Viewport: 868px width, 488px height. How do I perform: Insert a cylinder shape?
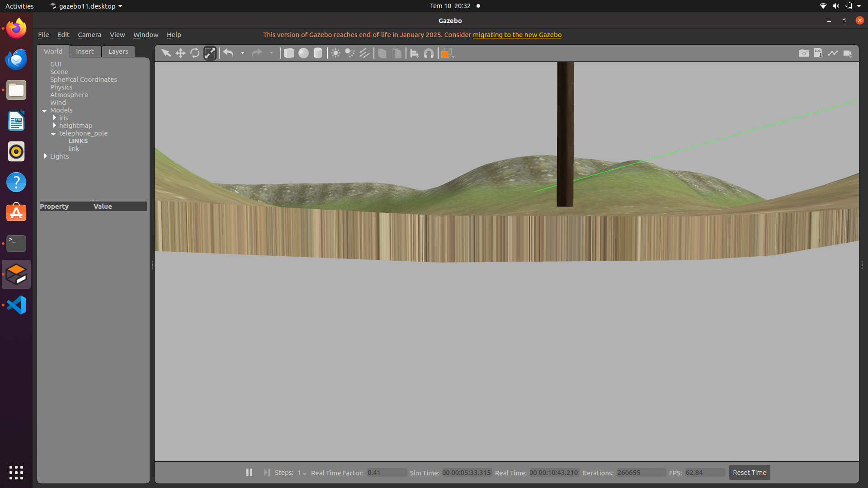coord(318,53)
